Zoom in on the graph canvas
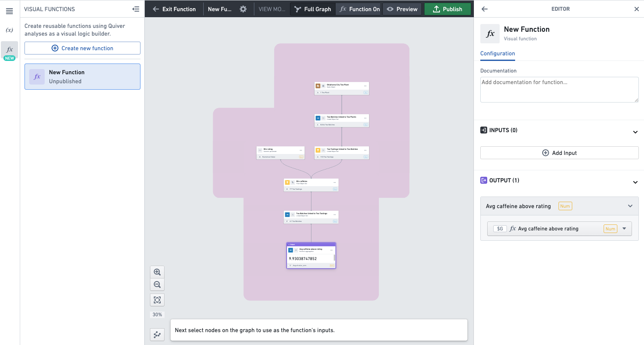Screen dimensions: 644x345 point(157,272)
